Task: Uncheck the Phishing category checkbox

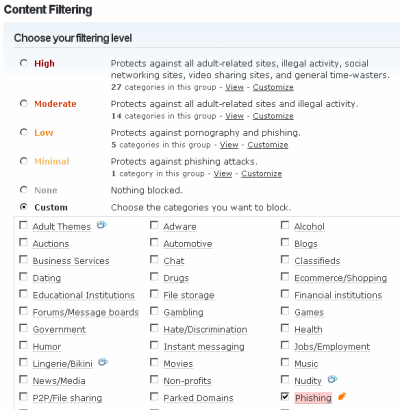Action: (285, 396)
